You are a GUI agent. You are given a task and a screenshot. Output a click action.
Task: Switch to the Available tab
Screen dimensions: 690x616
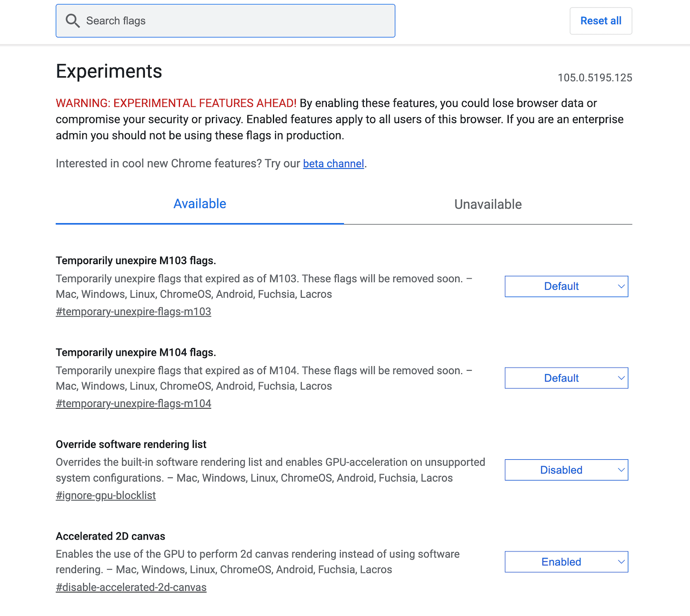coord(200,204)
